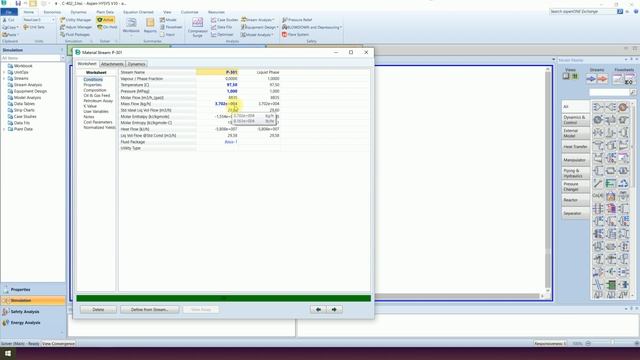Open the Optimizer tool

tap(222, 35)
